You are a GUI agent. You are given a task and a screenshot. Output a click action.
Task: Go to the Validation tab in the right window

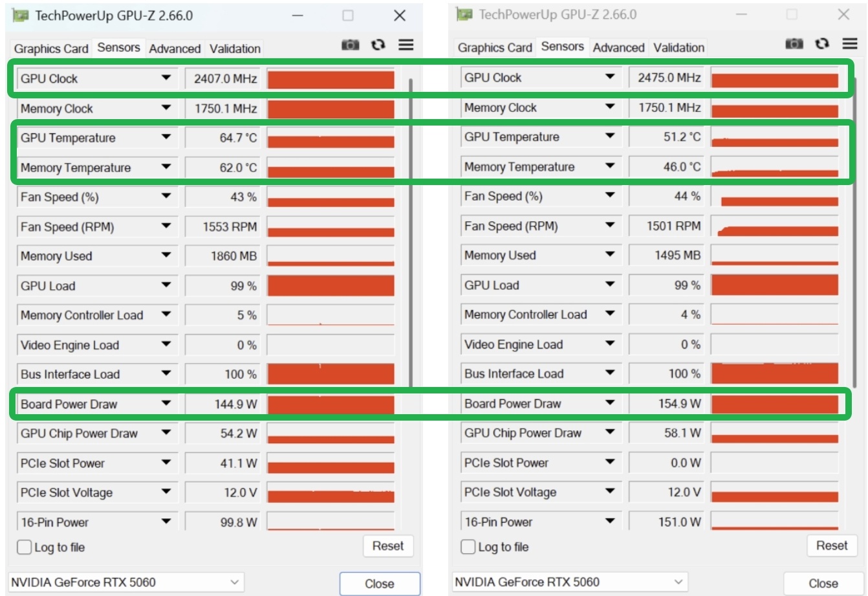click(x=678, y=48)
